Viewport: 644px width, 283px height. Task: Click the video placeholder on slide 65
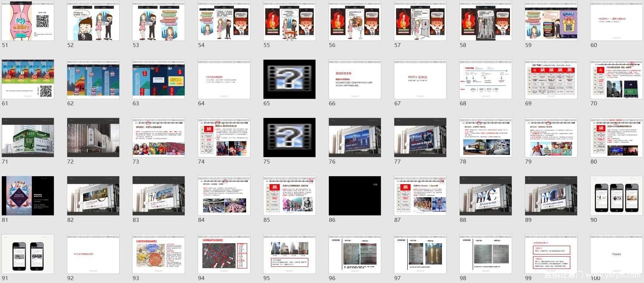289,79
